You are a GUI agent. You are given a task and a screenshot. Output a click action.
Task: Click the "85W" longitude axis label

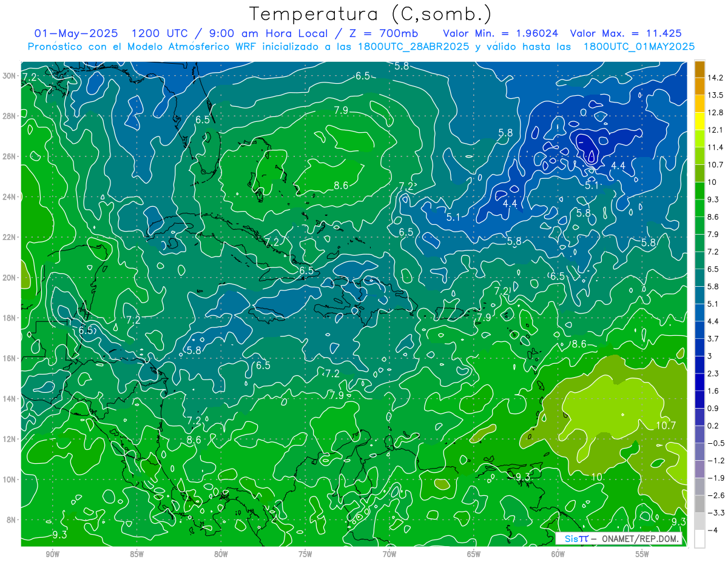click(137, 554)
